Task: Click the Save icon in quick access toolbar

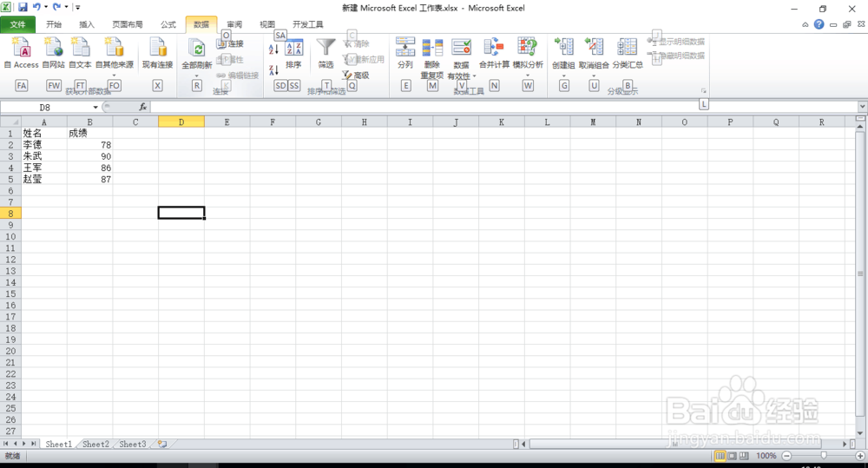Action: click(23, 7)
